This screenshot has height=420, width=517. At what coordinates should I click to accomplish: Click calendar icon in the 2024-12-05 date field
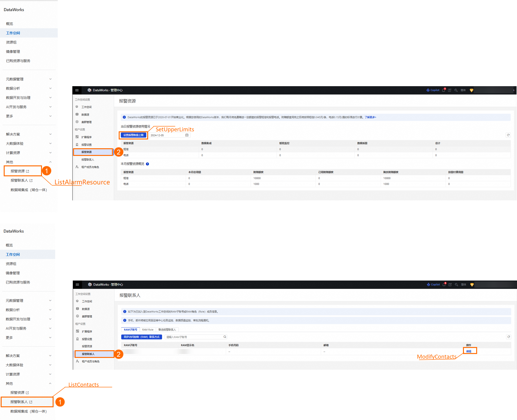pyautogui.click(x=187, y=135)
